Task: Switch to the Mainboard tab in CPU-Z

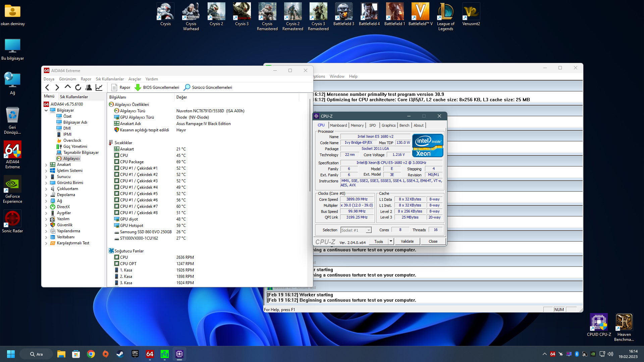Action: 338,125
